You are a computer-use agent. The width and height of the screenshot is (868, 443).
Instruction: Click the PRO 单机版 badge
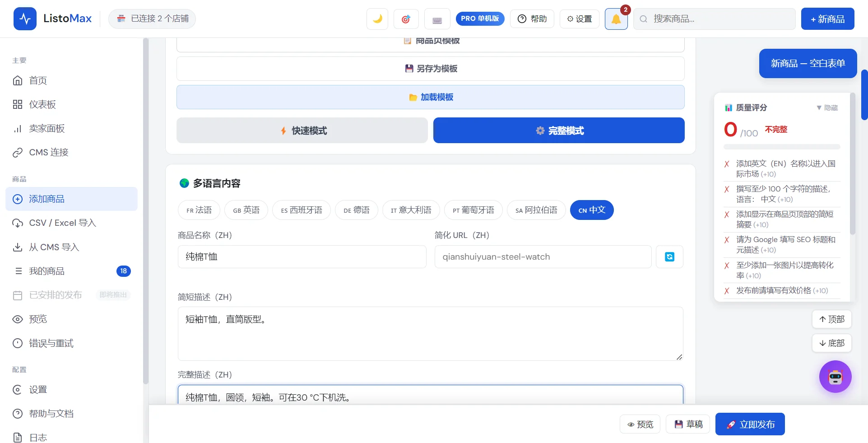(x=480, y=19)
